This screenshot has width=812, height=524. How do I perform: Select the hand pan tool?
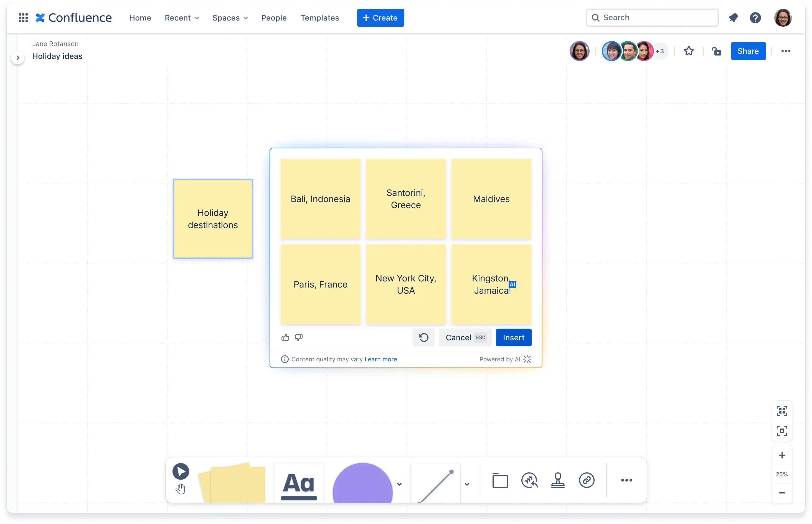181,489
